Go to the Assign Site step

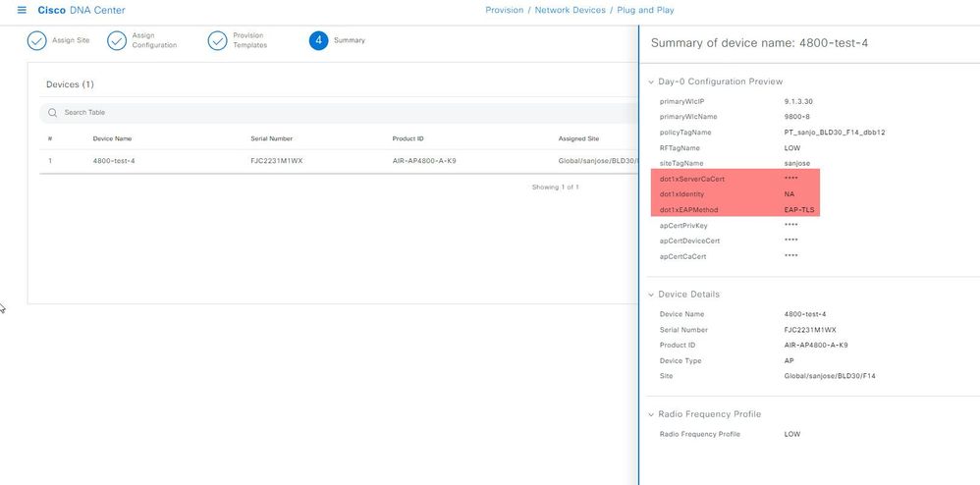[x=71, y=40]
